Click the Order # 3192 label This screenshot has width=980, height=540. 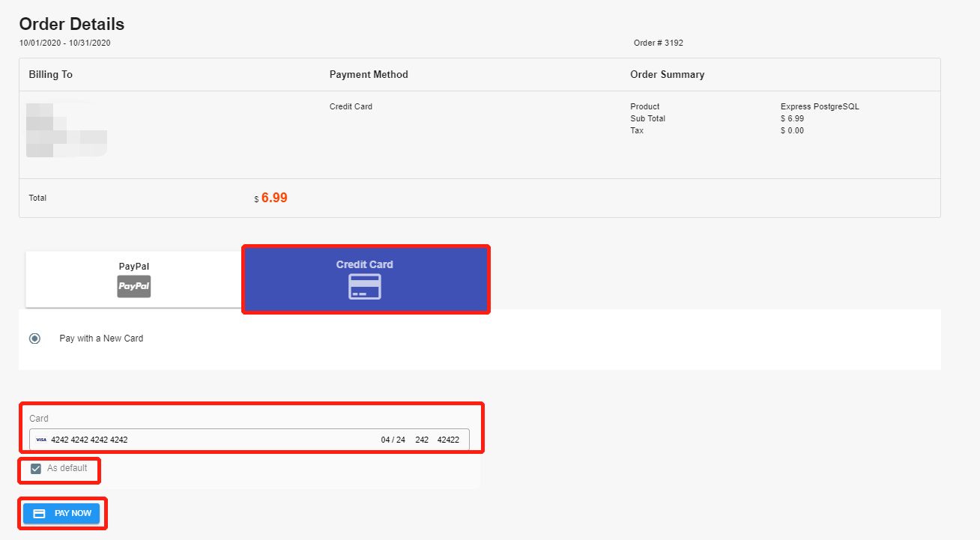click(x=657, y=43)
